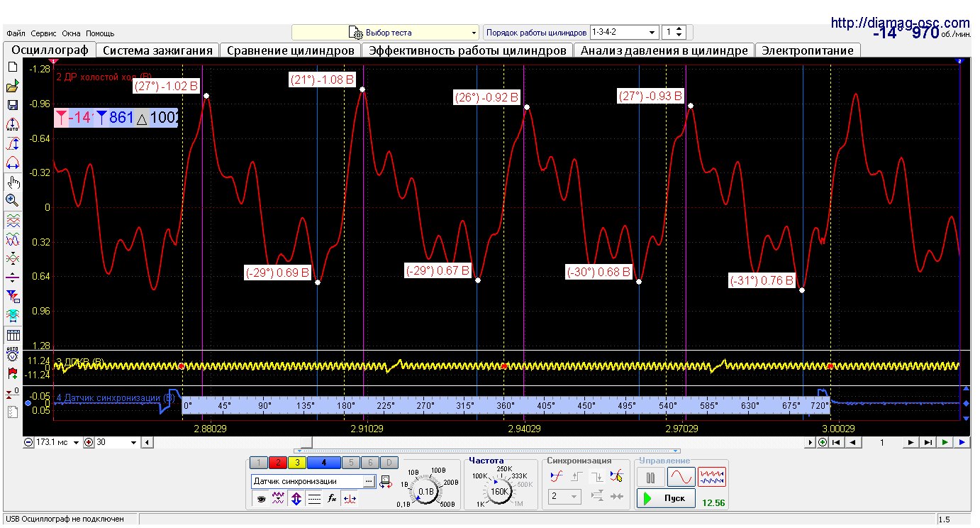Toggle overlapped waveforms view icon
This screenshot has width=980, height=528.
tap(12, 240)
